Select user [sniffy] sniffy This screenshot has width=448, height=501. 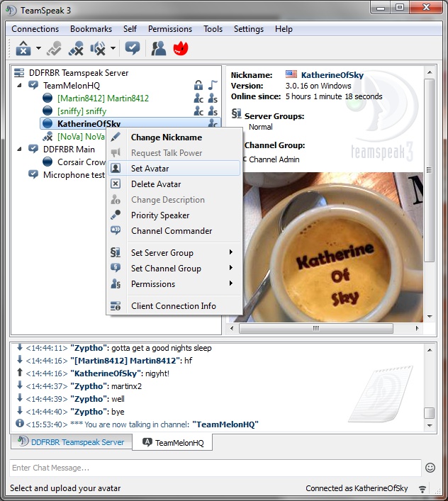point(82,111)
